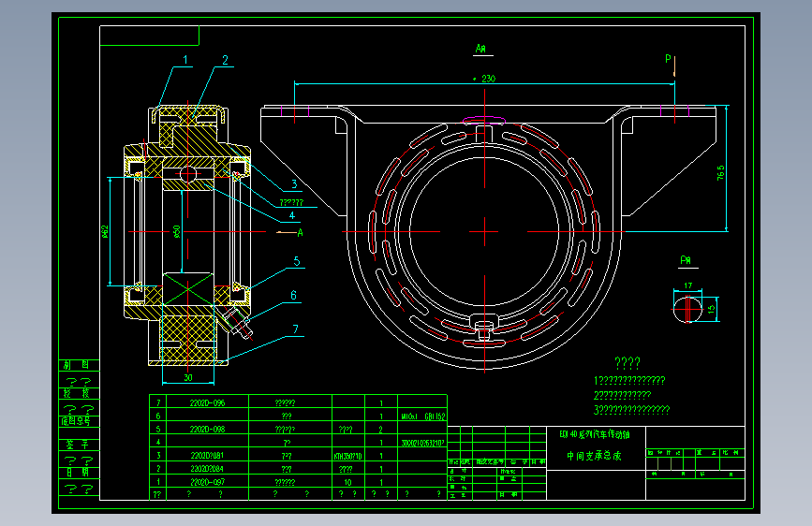Select the 15 dimension beside the small circle
Viewport: 812px width, 526px height.
pyautogui.click(x=711, y=309)
